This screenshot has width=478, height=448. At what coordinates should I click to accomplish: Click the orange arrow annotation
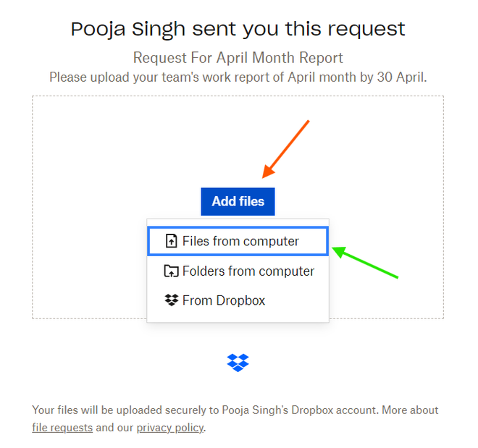click(286, 148)
